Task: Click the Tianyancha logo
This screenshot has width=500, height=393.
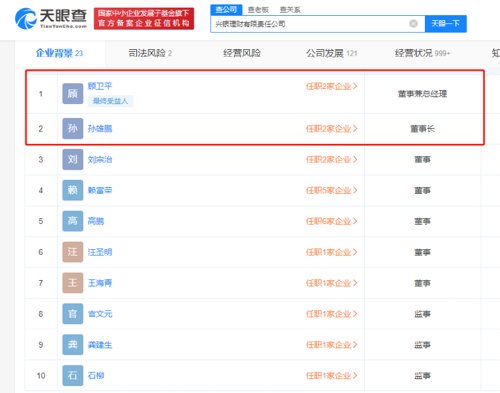Action: (x=51, y=19)
